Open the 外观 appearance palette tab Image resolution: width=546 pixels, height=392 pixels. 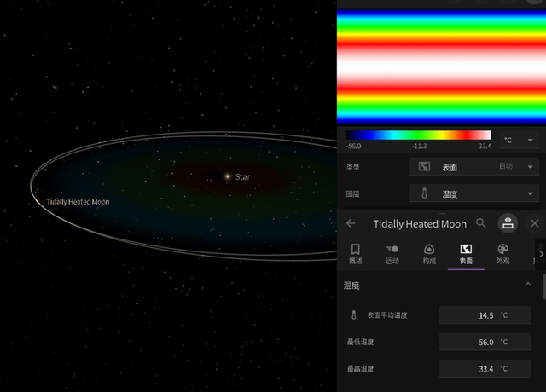coord(502,254)
